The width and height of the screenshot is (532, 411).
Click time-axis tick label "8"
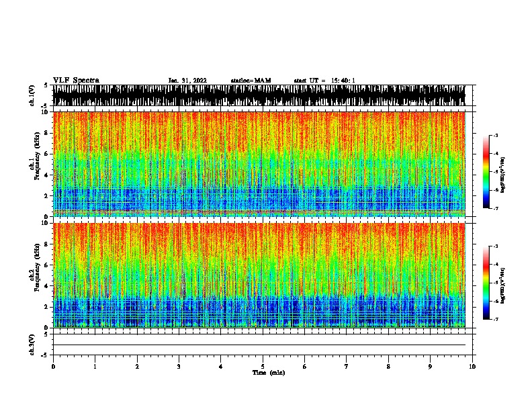point(388,366)
